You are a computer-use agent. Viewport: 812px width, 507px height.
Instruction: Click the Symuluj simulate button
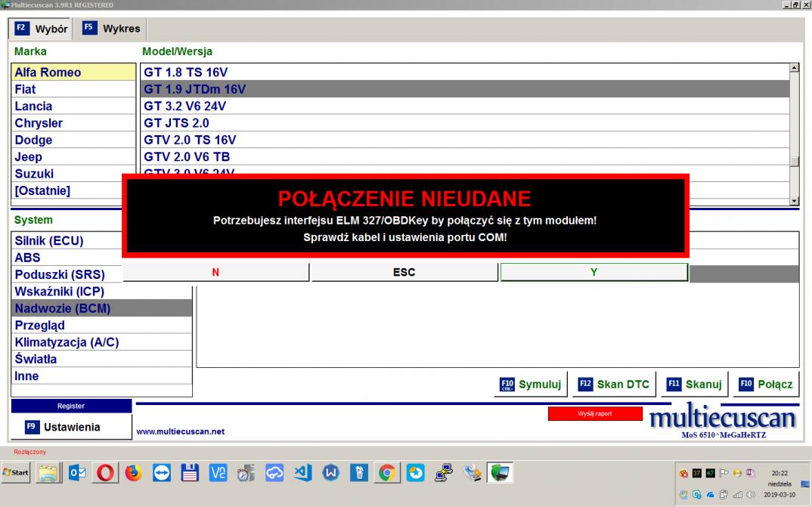[530, 384]
